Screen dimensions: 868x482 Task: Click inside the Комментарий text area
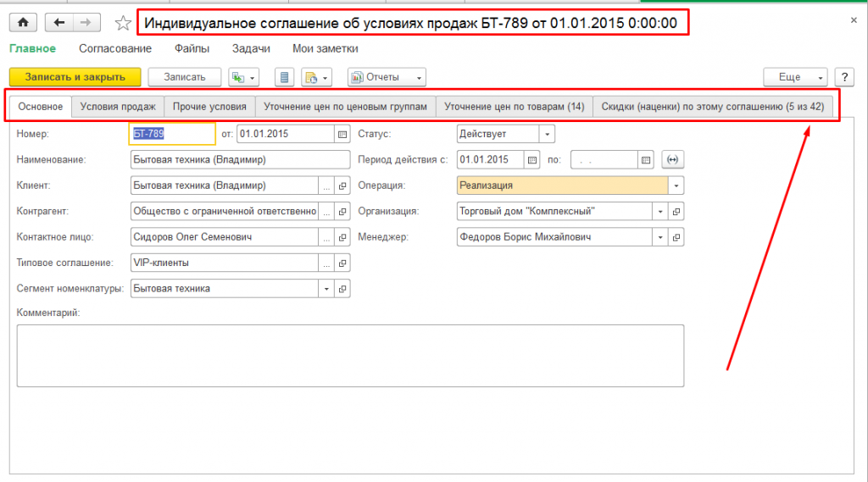tap(349, 356)
